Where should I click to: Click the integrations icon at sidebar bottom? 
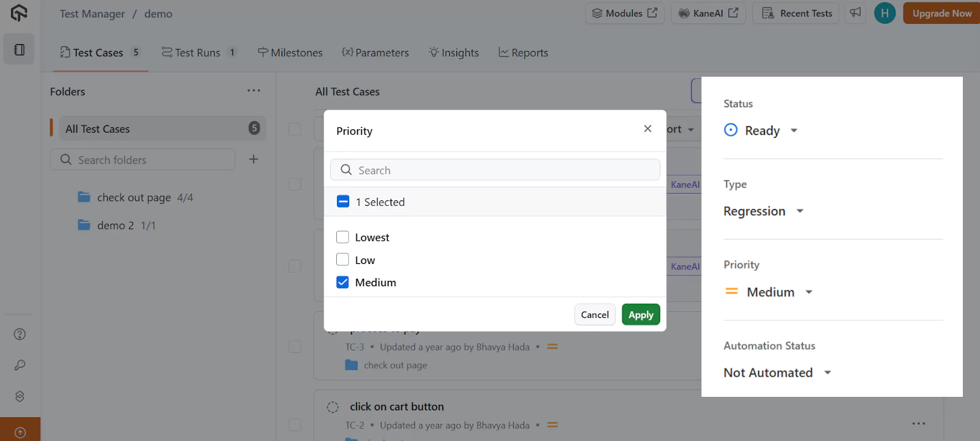[x=18, y=396]
